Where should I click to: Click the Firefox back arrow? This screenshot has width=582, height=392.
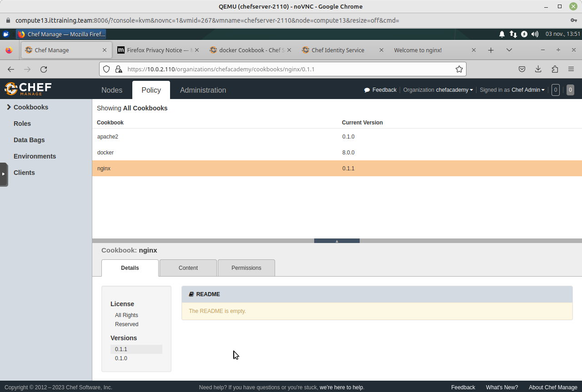coord(11,69)
